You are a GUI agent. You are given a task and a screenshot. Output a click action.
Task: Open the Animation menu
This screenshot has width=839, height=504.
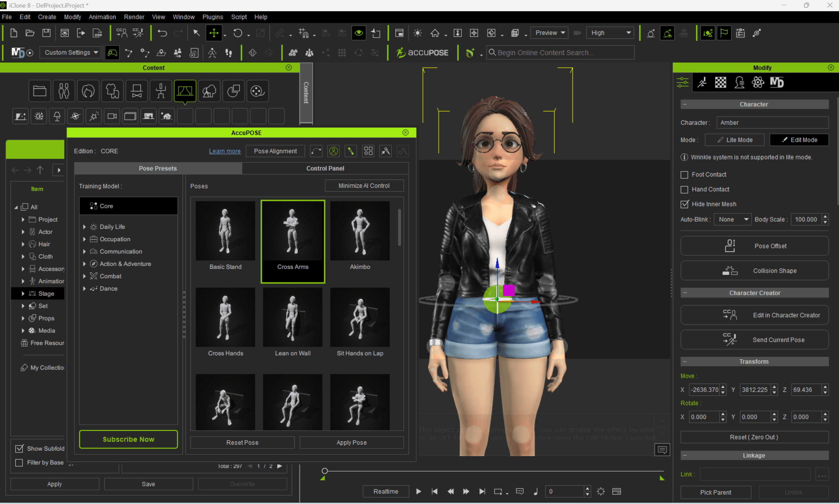coord(102,17)
